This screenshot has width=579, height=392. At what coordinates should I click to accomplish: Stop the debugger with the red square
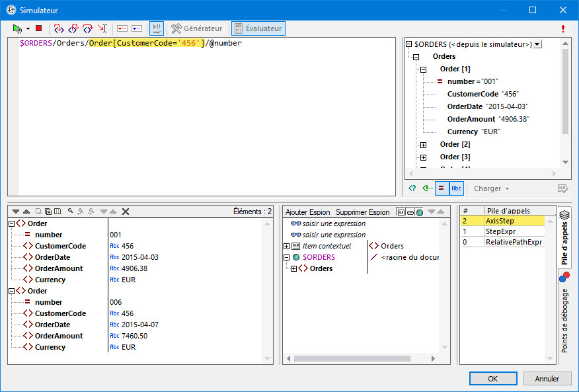38,28
